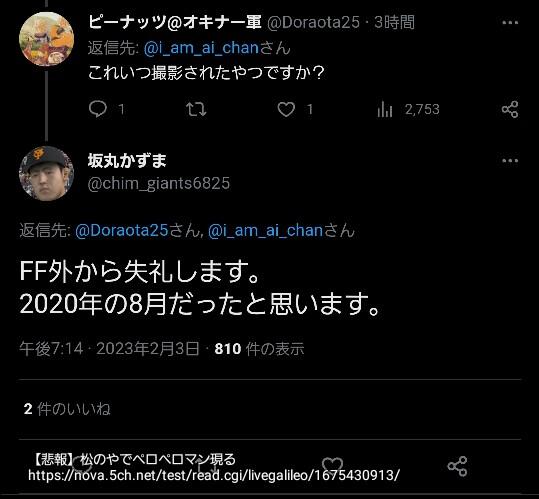Show the 2 件のいいね list
The width and height of the screenshot is (539, 499).
click(x=67, y=409)
